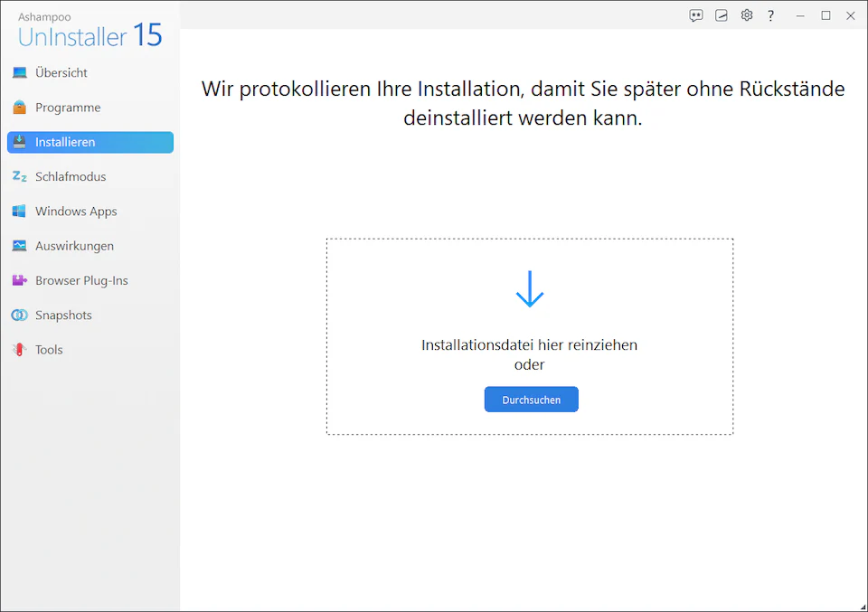The height and width of the screenshot is (612, 868).
Task: Go to Snapshots
Action: [x=90, y=315]
